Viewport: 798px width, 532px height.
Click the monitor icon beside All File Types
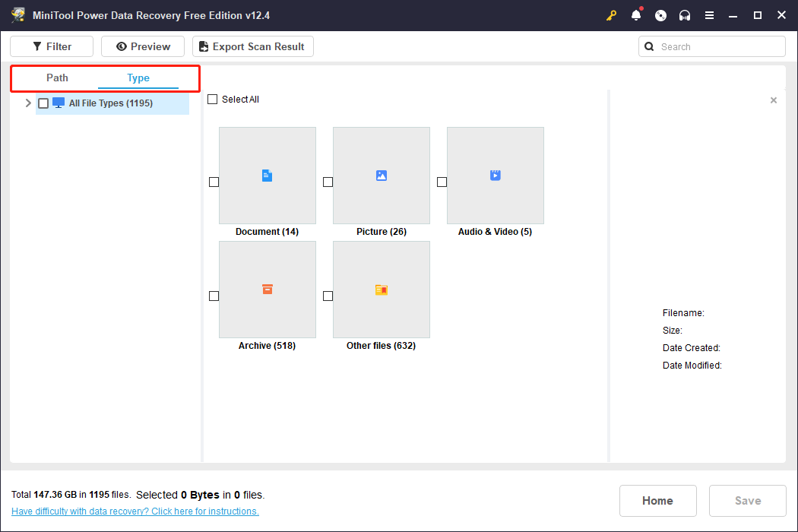tap(59, 103)
